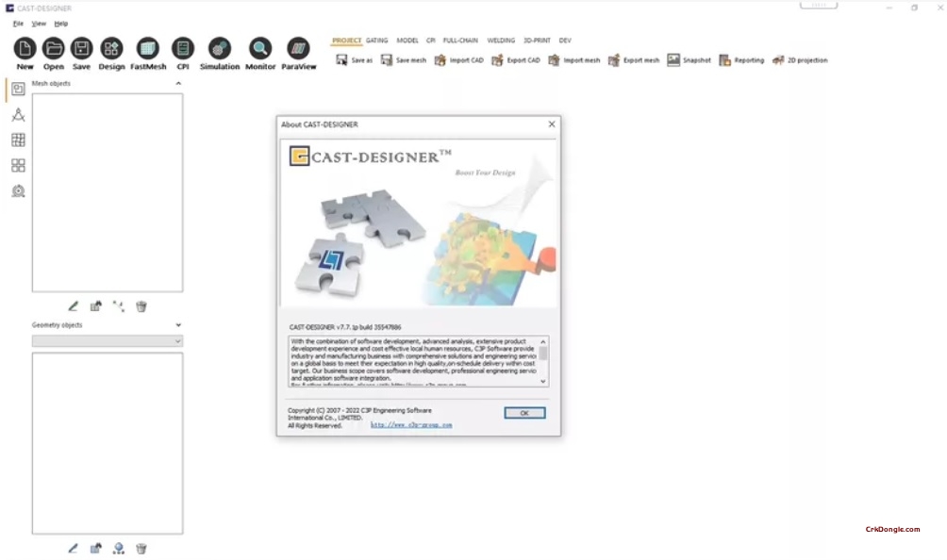Screen dimensions: 947x560
Task: Open the c3p-group.com hyperlink
Action: 411,425
